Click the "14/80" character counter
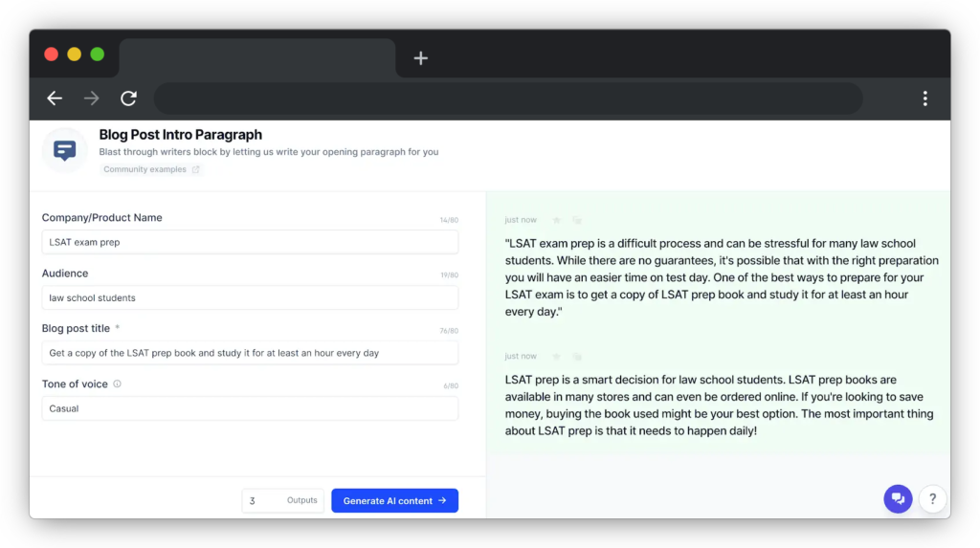This screenshot has width=980, height=548. [449, 220]
